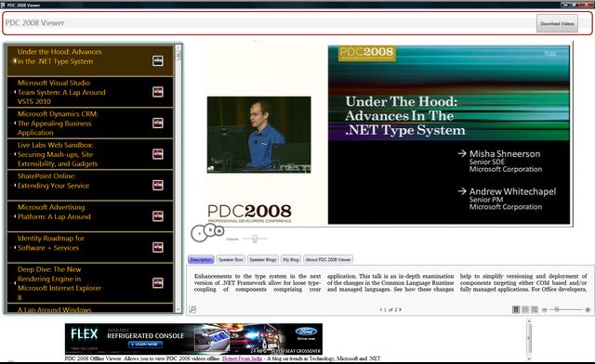The height and width of the screenshot is (364, 595).
Task: Increase description zoom with plus button
Action: (x=588, y=310)
